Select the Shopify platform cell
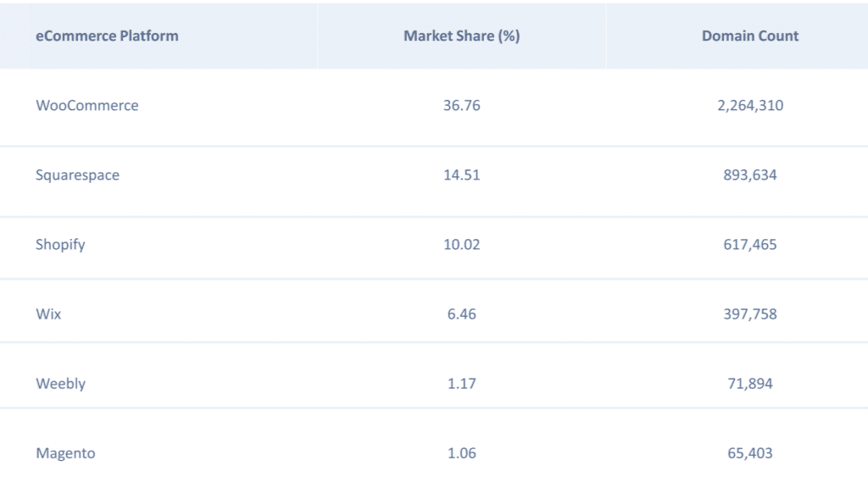Screen dimensions: 868x488 click(x=60, y=245)
